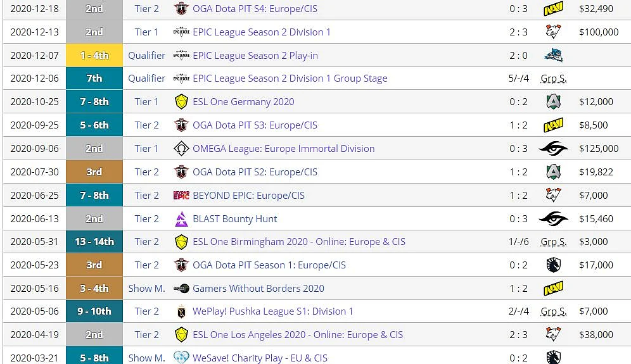This screenshot has width=631, height=364.
Task: Open the OMEGA League: Europe Immortal Division link
Action: coord(283,148)
